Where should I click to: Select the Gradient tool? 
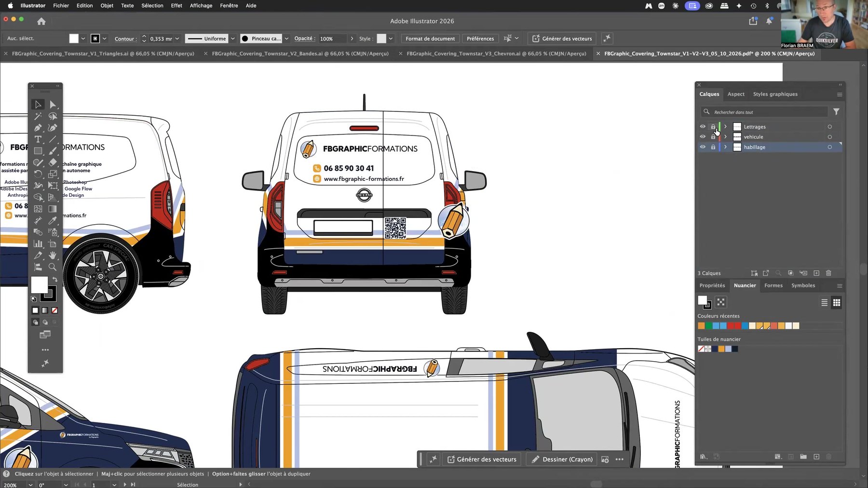tap(53, 209)
